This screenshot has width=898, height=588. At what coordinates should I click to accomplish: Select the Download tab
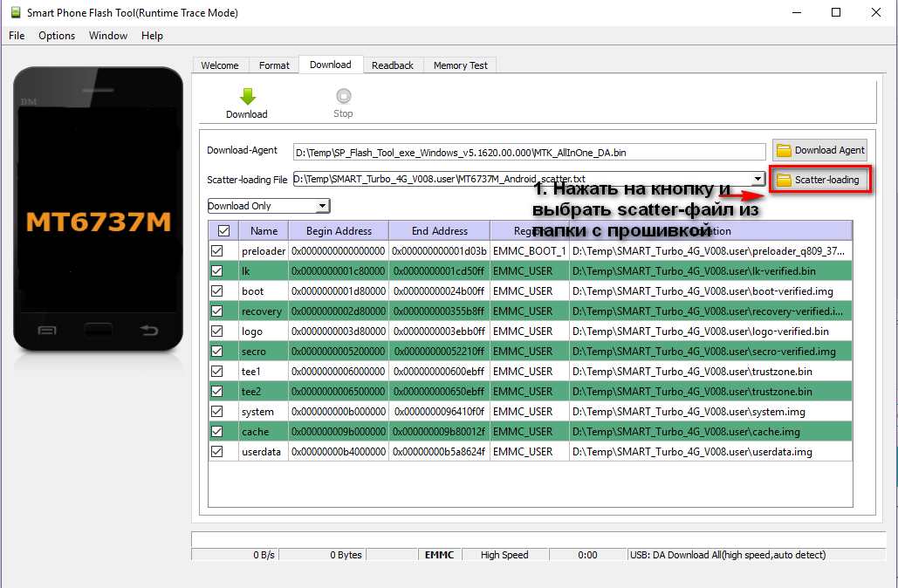[x=331, y=65]
